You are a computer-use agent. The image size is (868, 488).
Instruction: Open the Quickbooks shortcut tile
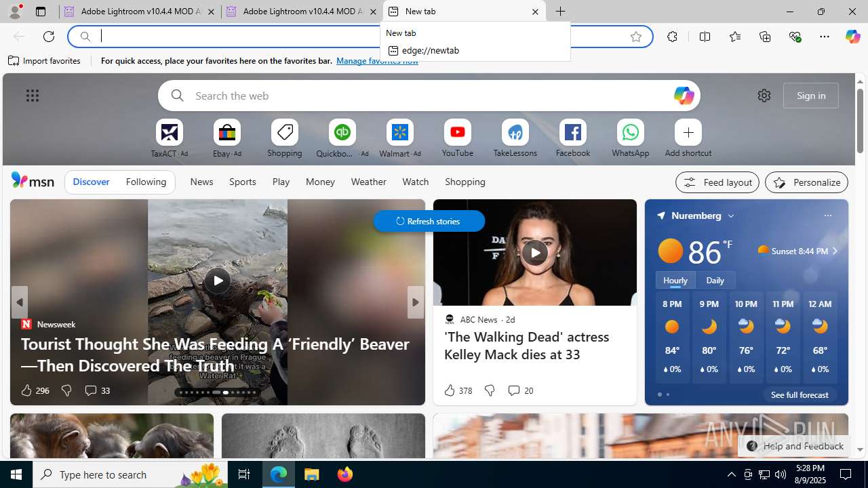coord(342,139)
